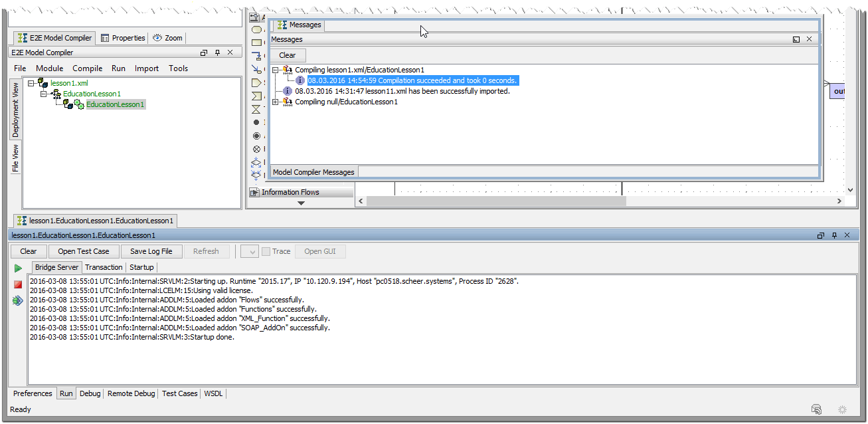The height and width of the screenshot is (424, 868).
Task: Select the flow final node tool (circled X)
Action: 256,148
